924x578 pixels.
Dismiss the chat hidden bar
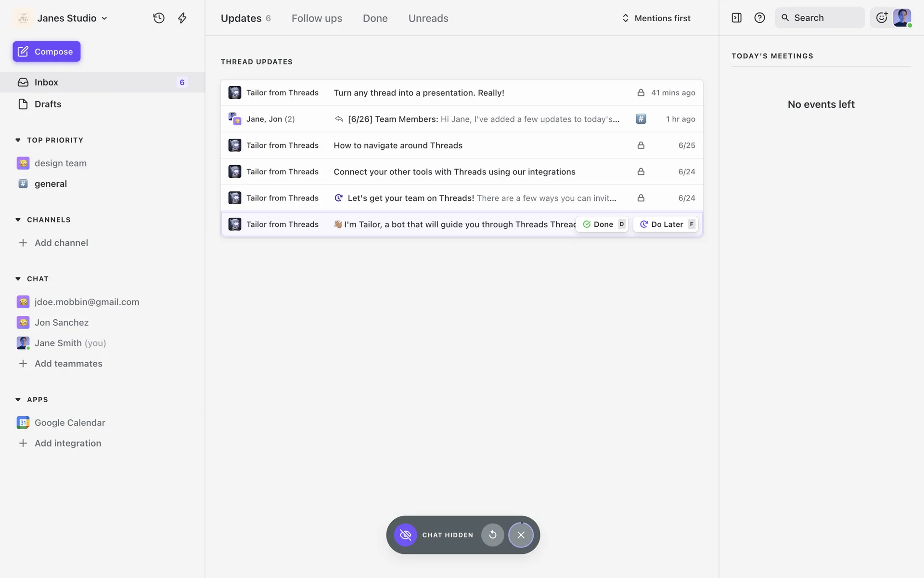point(521,535)
